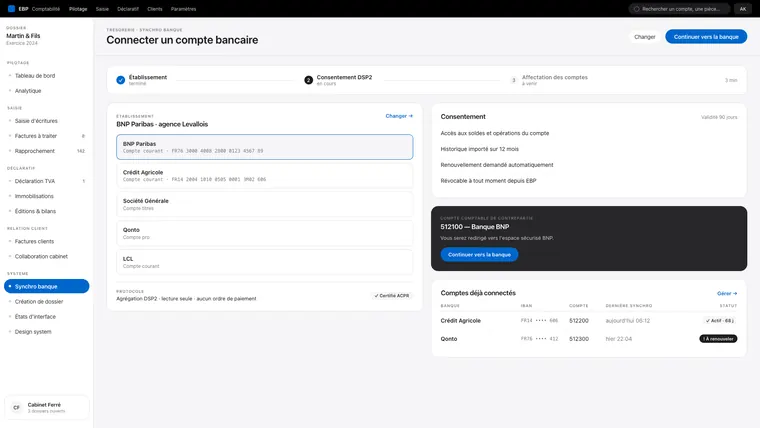The width and height of the screenshot is (760, 428).
Task: Click account number 512300
Action: click(x=579, y=339)
